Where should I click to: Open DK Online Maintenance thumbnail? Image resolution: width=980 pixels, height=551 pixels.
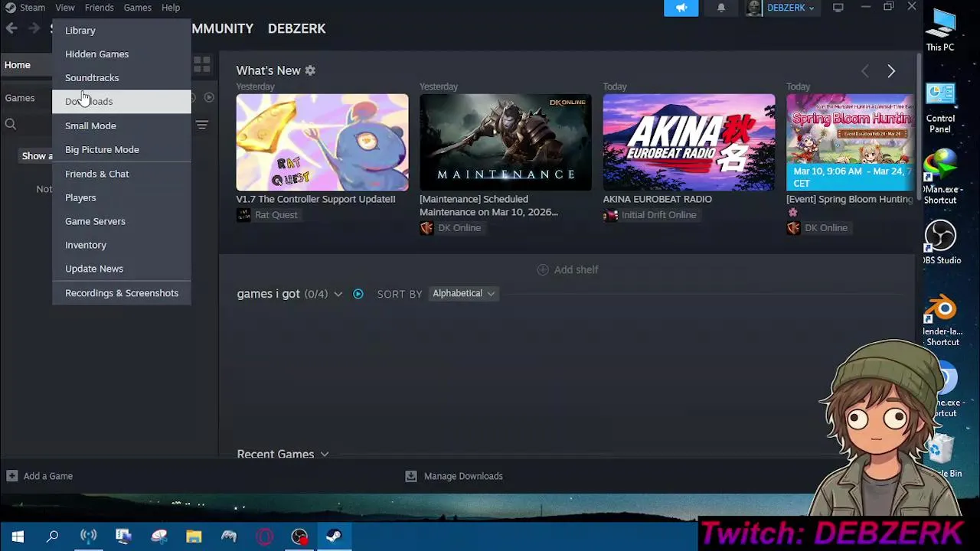[505, 142]
